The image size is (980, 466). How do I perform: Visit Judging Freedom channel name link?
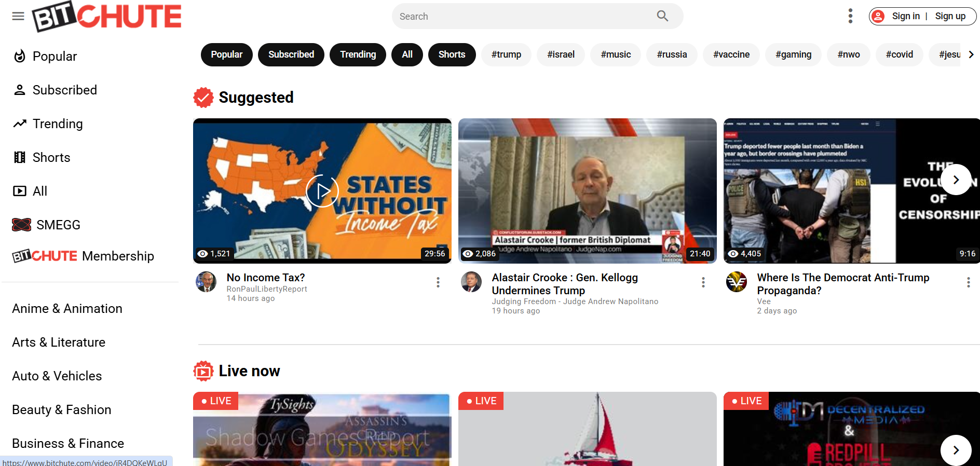point(575,301)
